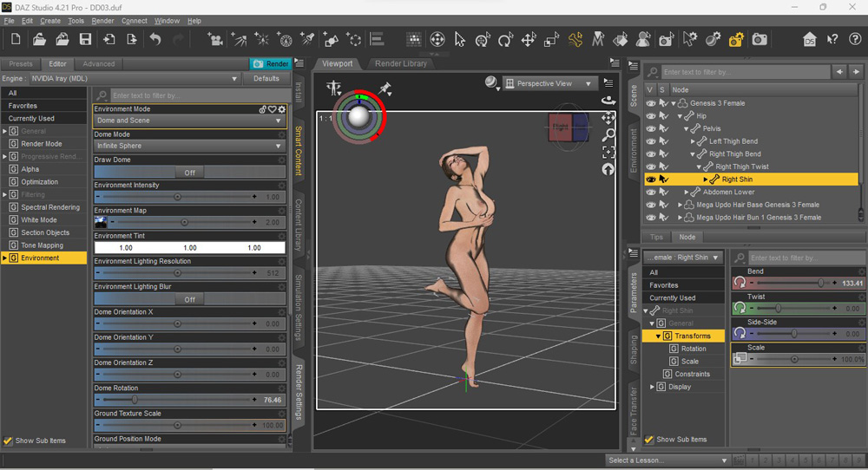Toggle visibility eye of Right Shin
The width and height of the screenshot is (868, 470).
[x=650, y=180]
